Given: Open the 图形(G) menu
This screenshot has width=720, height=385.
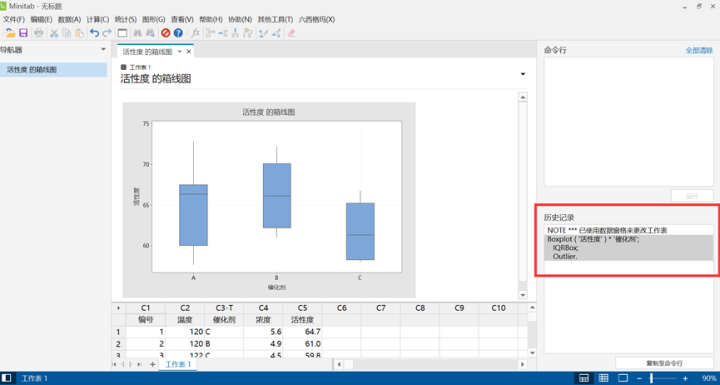Looking at the screenshot, I should click(x=153, y=19).
